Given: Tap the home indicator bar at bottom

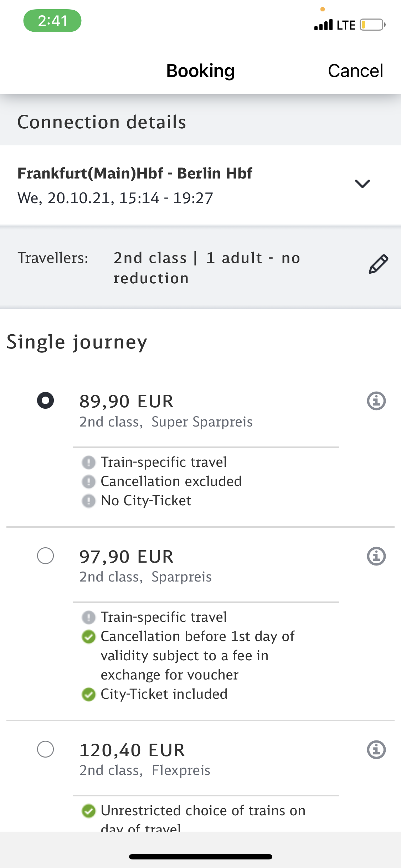Looking at the screenshot, I should [x=200, y=857].
